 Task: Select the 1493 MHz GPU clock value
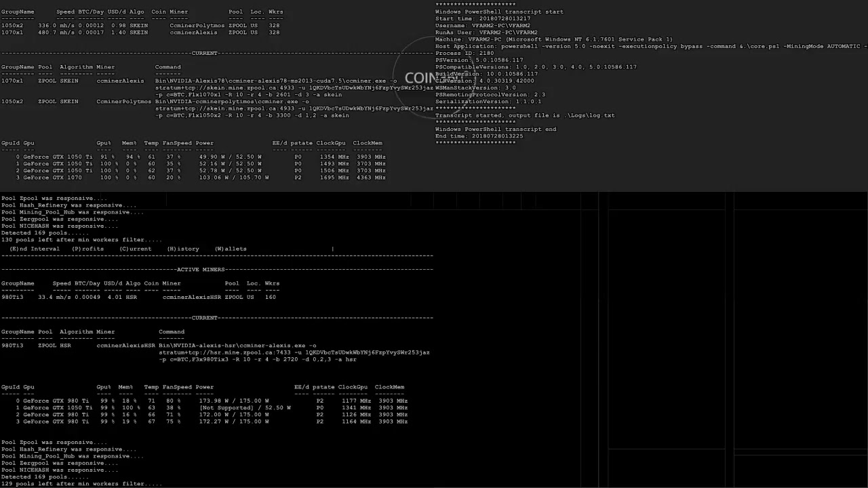coord(334,163)
